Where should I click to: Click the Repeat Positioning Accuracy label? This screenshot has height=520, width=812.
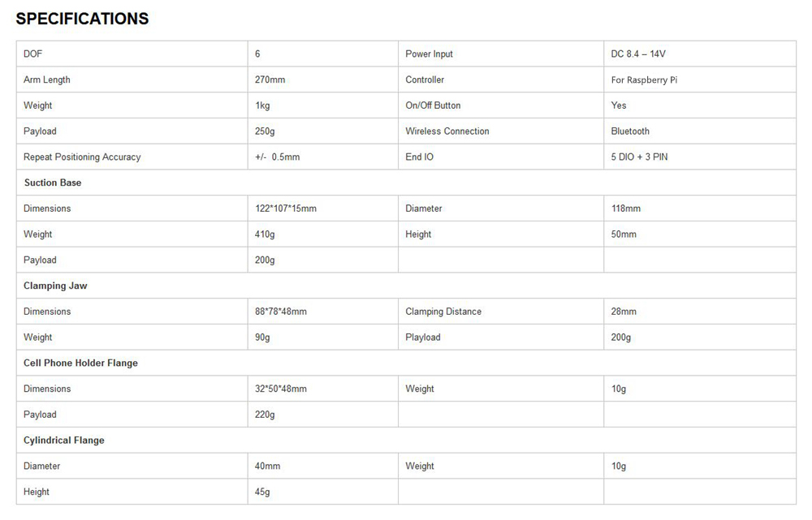tap(82, 157)
